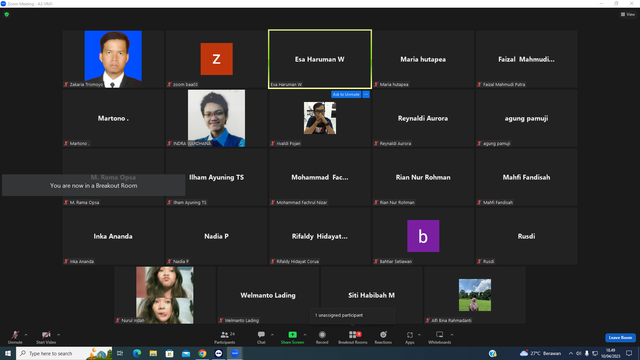This screenshot has width=640, height=360.
Task: Select Esa Haruman W's highlighted tile
Action: pyautogui.click(x=320, y=59)
